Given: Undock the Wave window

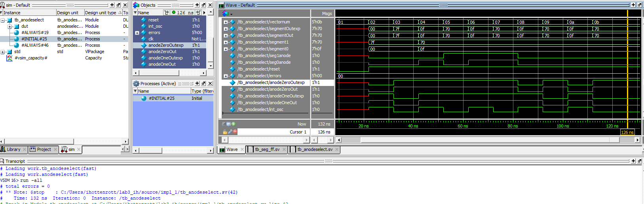Looking at the screenshot, I should pos(640,5).
